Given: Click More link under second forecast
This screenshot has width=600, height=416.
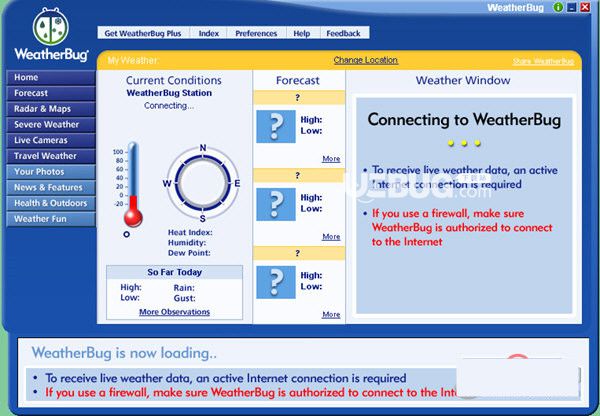Looking at the screenshot, I should click(331, 237).
